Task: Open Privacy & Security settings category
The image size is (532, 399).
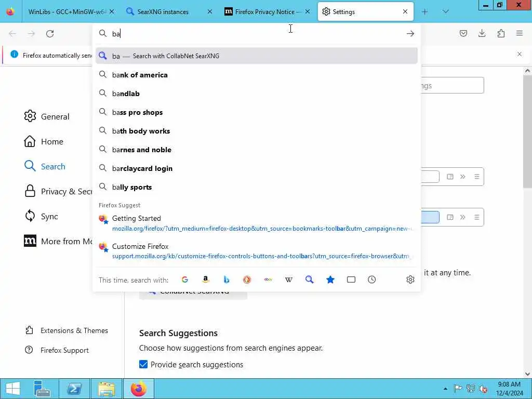Action: click(x=58, y=191)
